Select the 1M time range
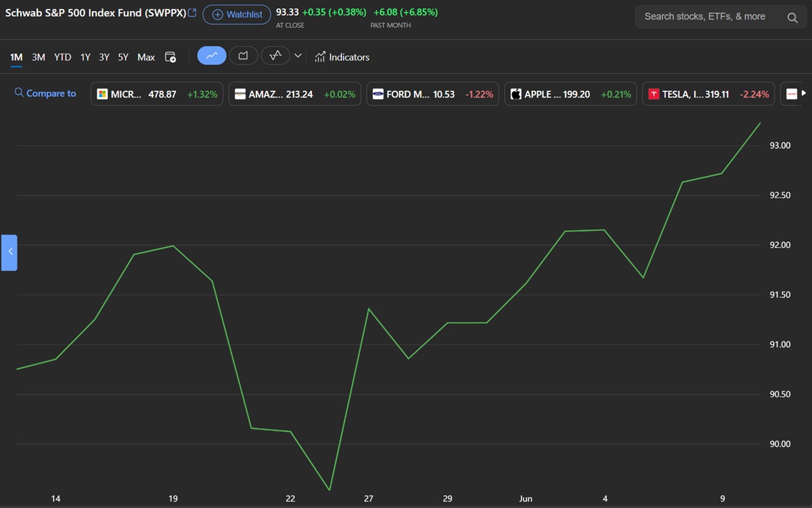This screenshot has height=508, width=812. click(16, 58)
